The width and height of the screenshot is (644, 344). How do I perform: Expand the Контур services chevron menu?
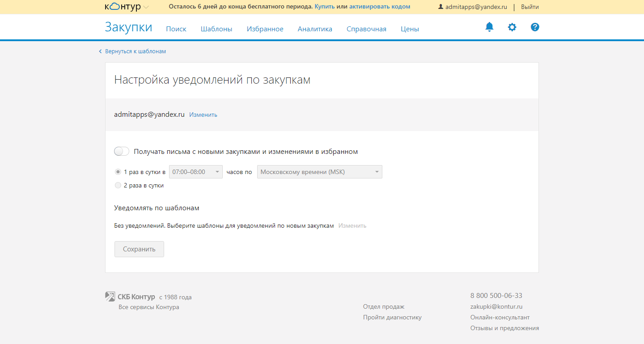click(146, 7)
